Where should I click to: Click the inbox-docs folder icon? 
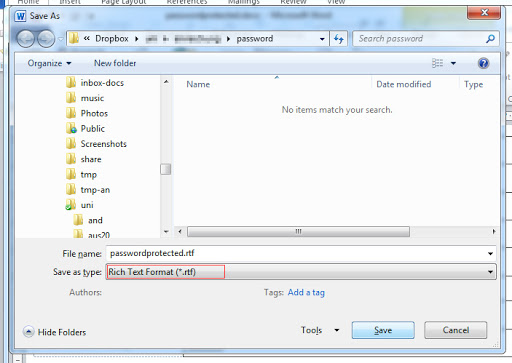pyautogui.click(x=71, y=82)
